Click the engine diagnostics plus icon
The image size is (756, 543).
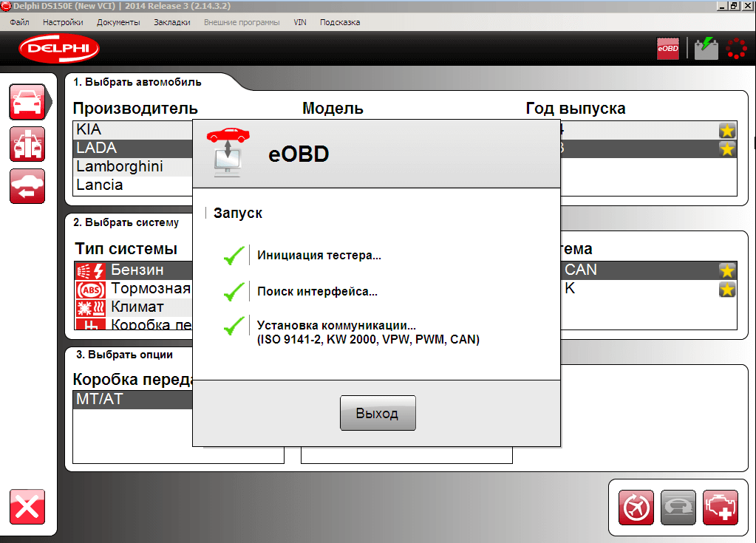[721, 508]
